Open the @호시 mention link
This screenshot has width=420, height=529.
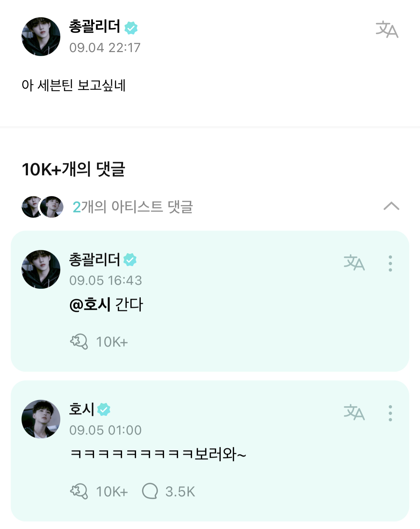click(90, 305)
